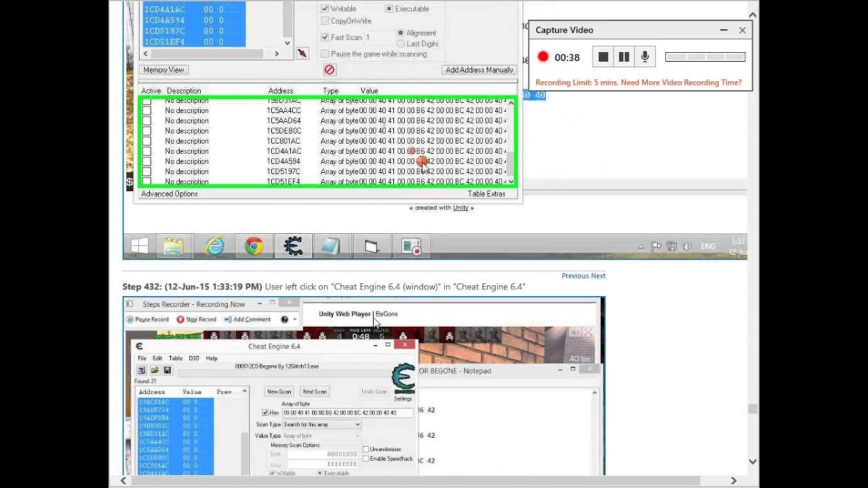Click the hex byte array input field
This screenshot has height=488, width=868.
[348, 412]
